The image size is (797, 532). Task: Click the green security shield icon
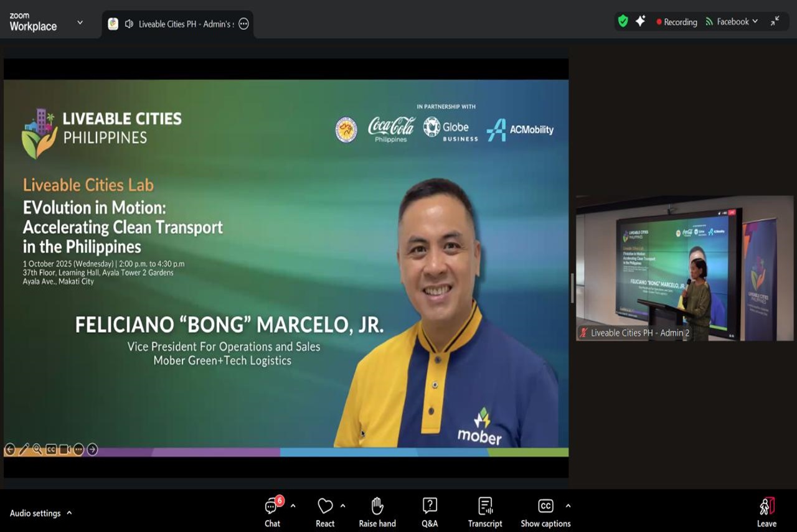coord(623,21)
